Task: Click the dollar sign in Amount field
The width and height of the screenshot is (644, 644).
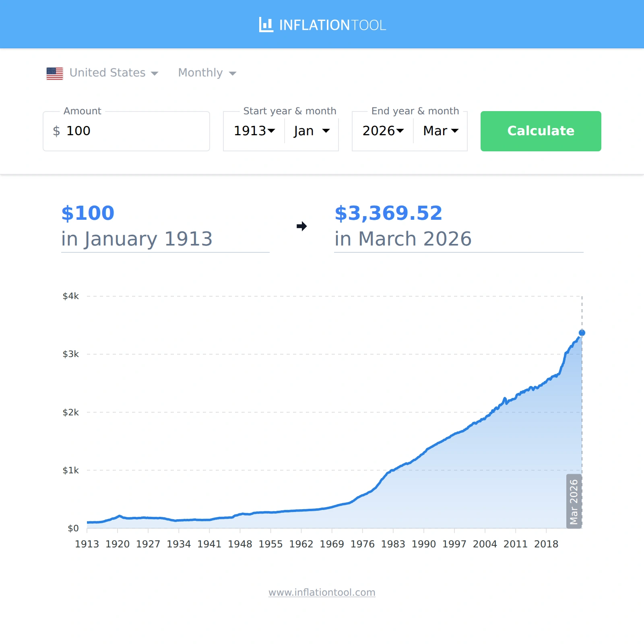Action: (56, 131)
